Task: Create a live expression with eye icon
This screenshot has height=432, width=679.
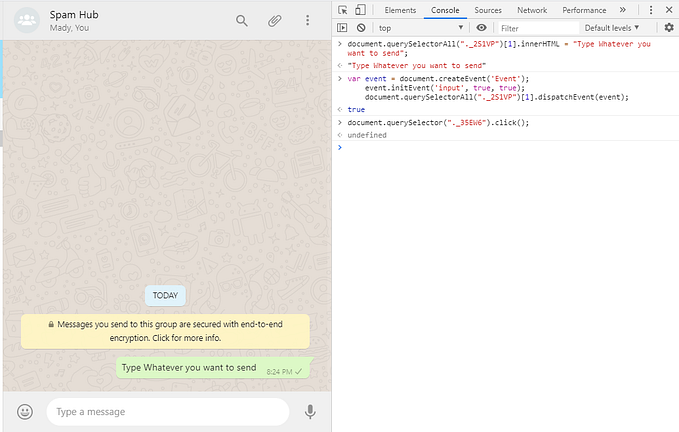Action: pyautogui.click(x=481, y=28)
